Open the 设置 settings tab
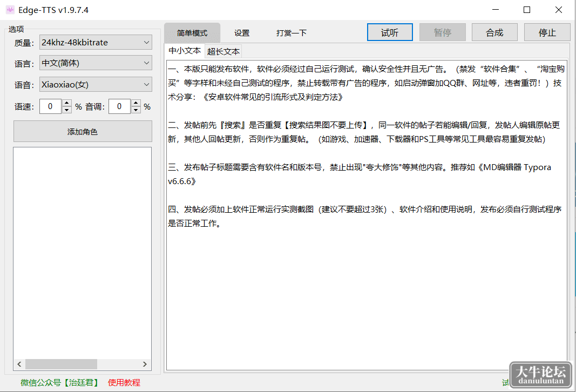 [x=242, y=33]
